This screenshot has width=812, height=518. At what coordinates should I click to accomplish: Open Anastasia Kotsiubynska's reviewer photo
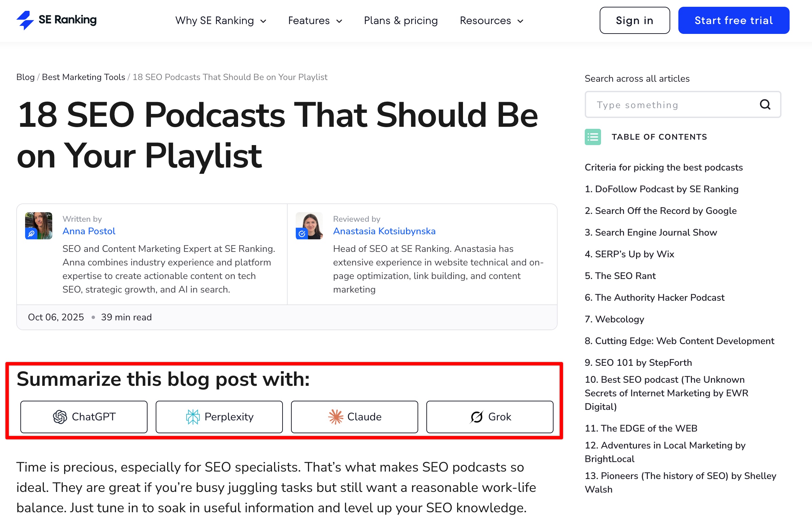coord(309,226)
